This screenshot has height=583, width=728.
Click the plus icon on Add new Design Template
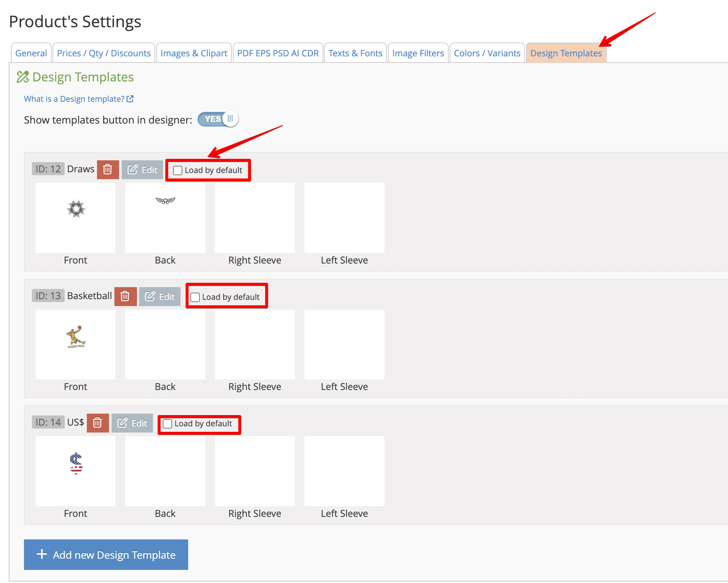[42, 554]
